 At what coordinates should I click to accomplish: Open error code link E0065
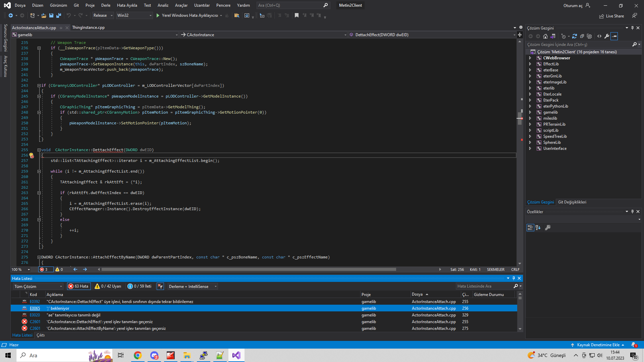click(x=35, y=308)
